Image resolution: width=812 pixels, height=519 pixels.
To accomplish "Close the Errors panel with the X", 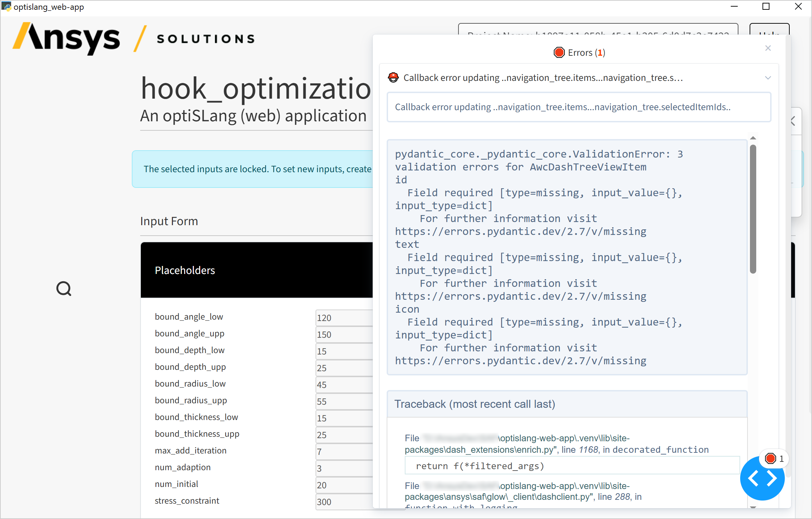I will click(x=768, y=48).
